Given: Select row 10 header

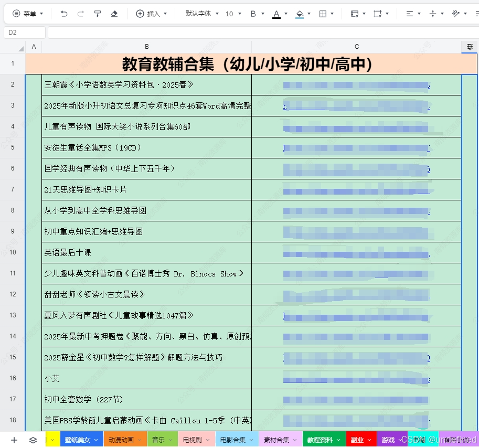Looking at the screenshot, I should click(13, 252).
